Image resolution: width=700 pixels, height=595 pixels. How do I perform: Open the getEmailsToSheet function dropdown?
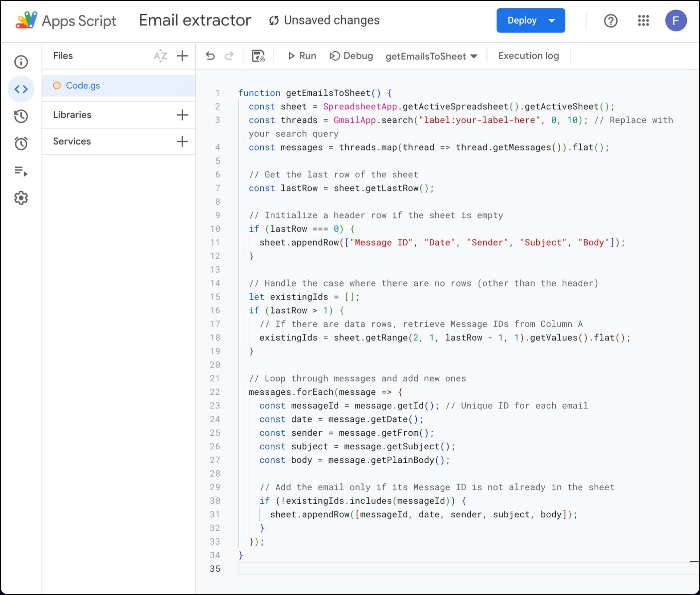click(431, 56)
